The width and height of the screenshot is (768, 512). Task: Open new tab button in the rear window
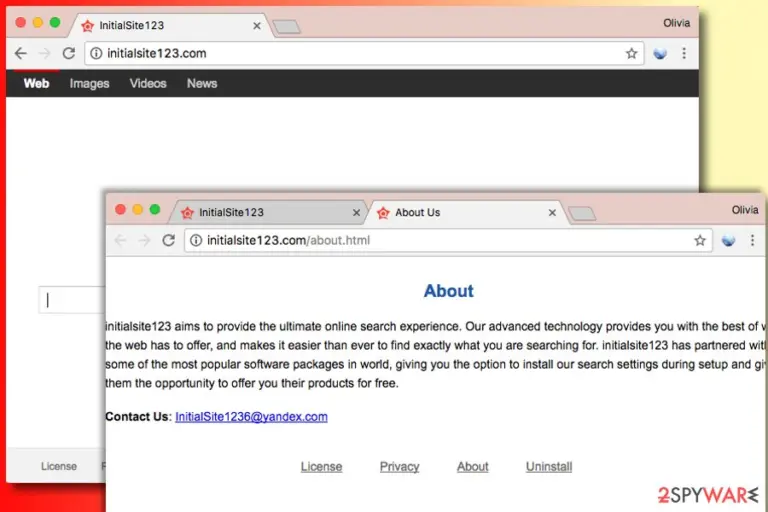[287, 27]
